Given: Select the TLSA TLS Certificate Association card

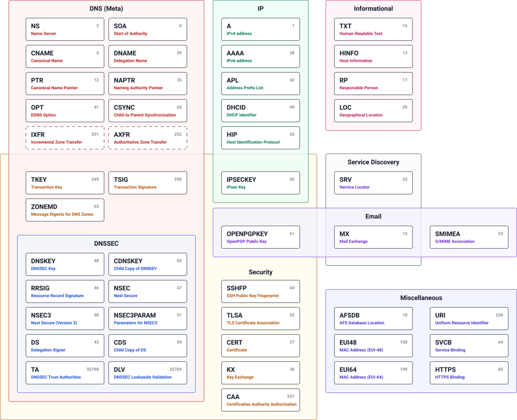Looking at the screenshot, I should 260,318.
